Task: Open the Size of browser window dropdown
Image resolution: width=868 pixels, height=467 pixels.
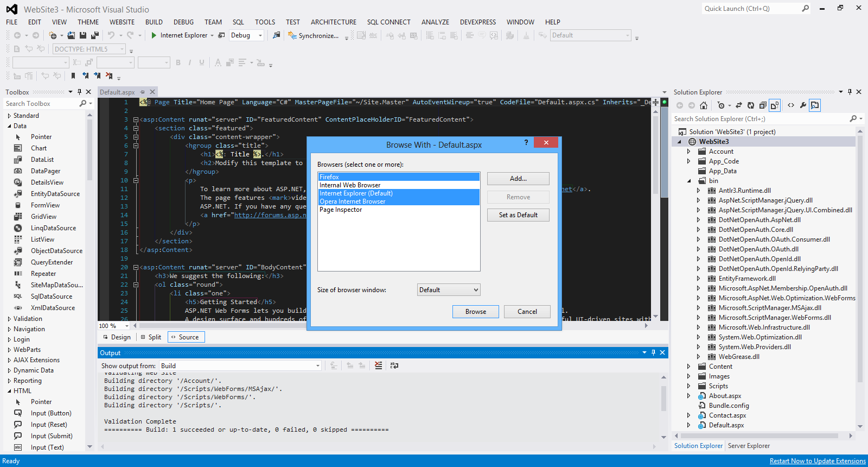Action: pos(449,290)
